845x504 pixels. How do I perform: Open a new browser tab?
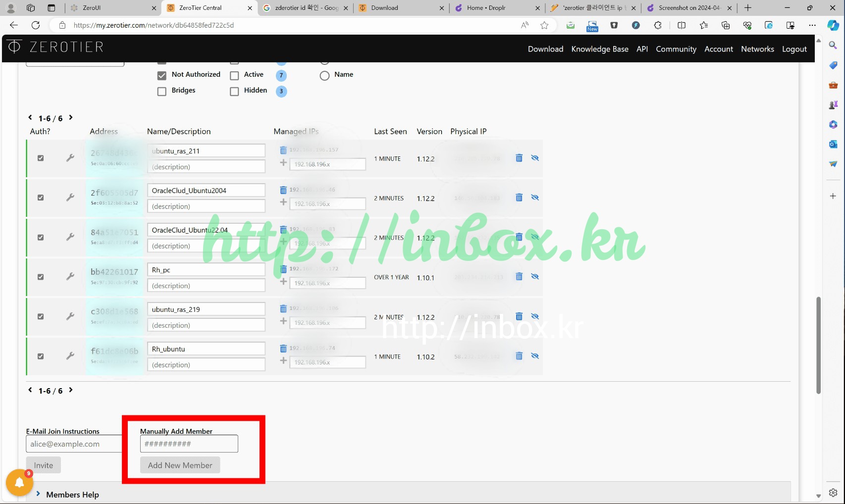point(748,8)
